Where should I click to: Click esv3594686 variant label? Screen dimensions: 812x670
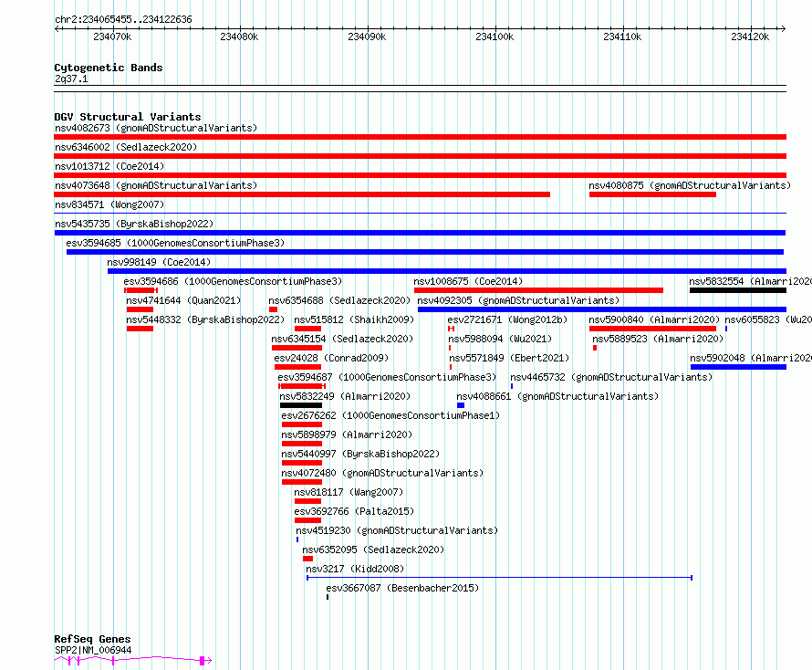pos(233,281)
